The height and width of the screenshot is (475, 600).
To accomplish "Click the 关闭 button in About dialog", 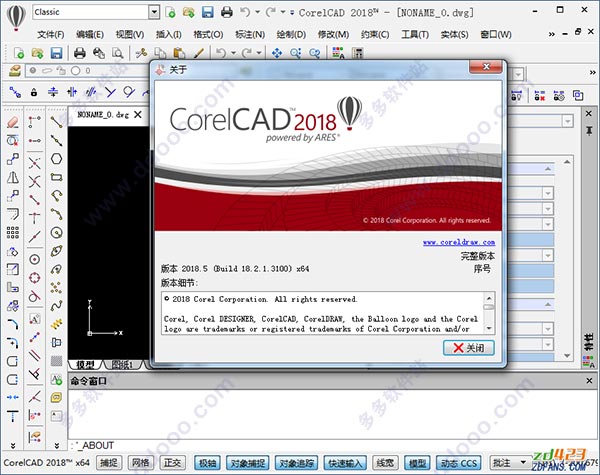I will (469, 348).
